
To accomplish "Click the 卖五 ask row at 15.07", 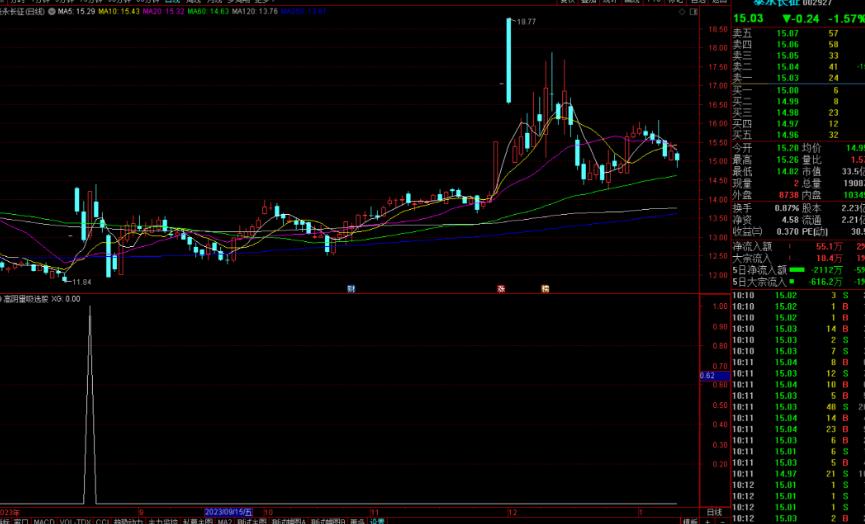I will 798,34.
